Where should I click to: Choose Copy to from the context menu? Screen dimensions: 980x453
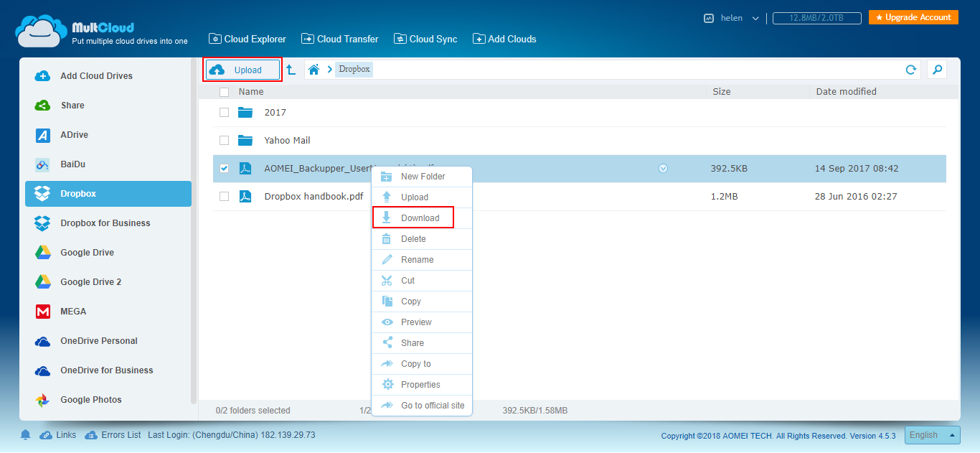pyautogui.click(x=422, y=364)
